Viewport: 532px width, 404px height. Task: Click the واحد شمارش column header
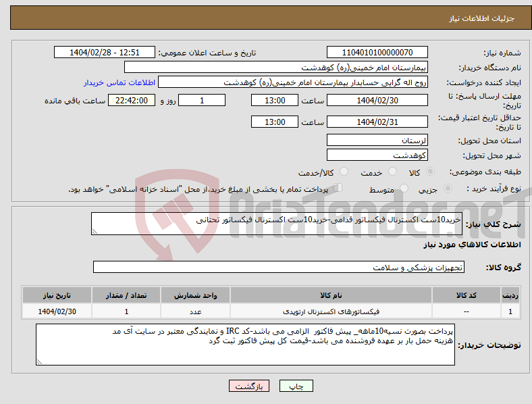click(195, 295)
